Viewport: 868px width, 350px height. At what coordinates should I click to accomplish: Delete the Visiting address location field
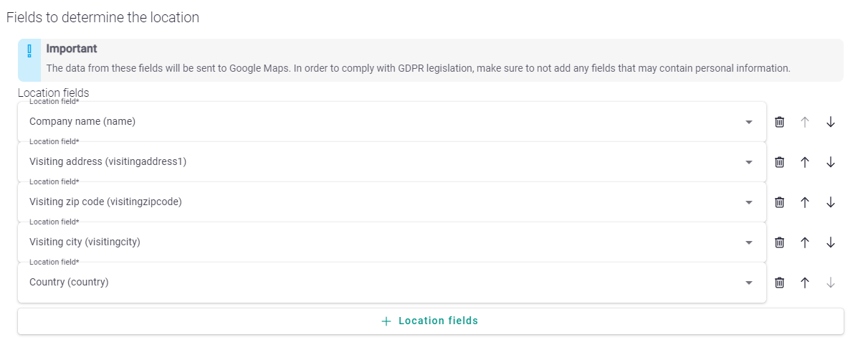[780, 162]
